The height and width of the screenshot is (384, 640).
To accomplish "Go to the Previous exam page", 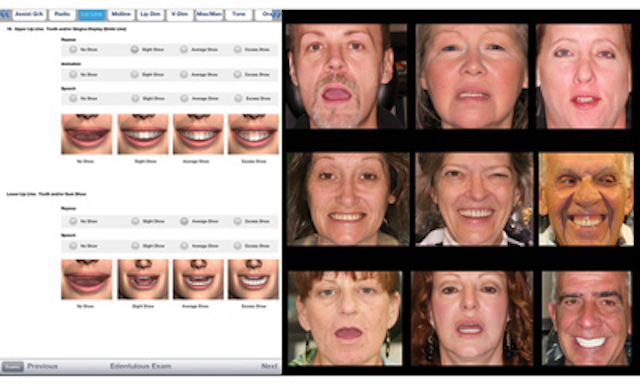I will (42, 366).
